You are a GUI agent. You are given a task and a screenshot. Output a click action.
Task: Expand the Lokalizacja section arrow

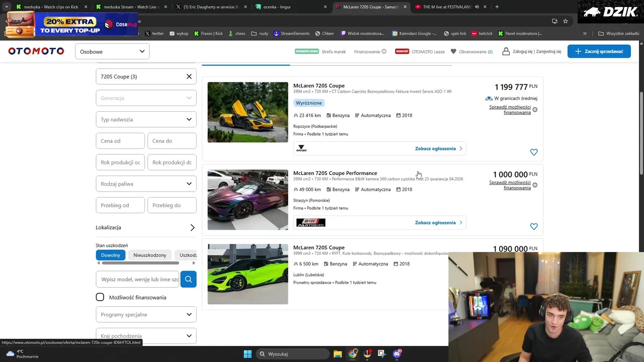(192, 228)
